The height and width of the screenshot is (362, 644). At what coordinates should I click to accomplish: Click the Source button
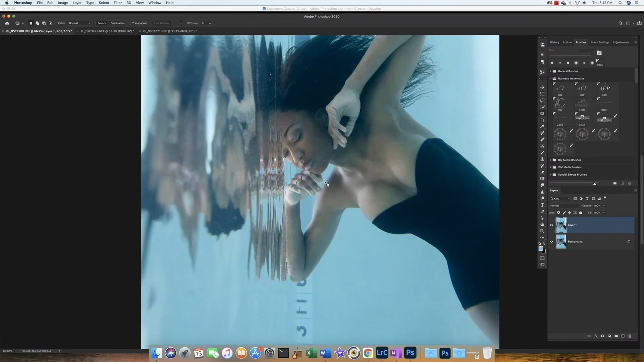pos(102,23)
